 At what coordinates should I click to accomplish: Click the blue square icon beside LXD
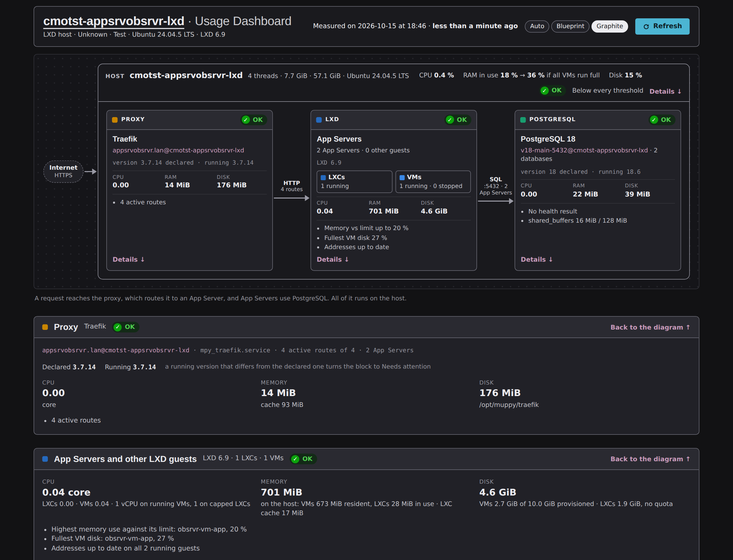click(319, 119)
